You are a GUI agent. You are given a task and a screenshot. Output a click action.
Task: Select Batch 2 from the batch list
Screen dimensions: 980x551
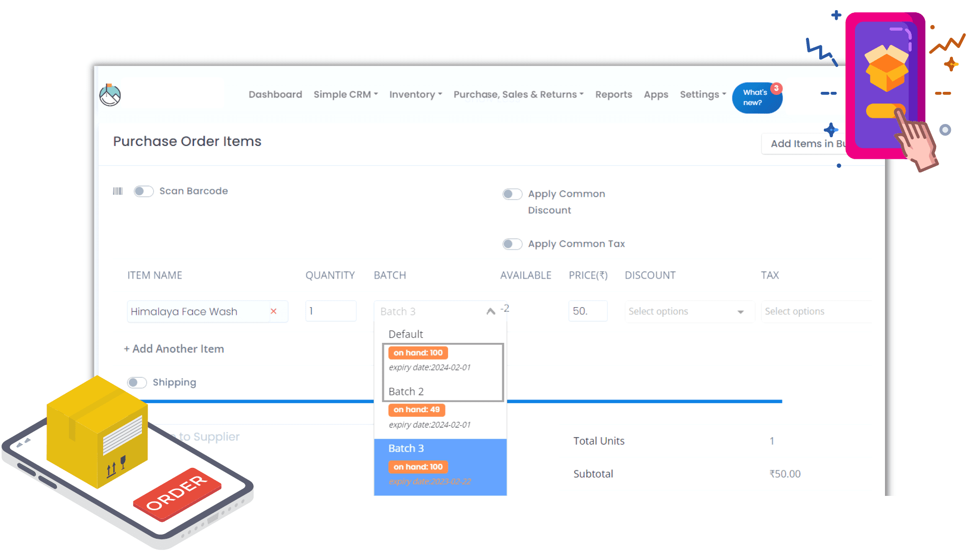pos(406,391)
